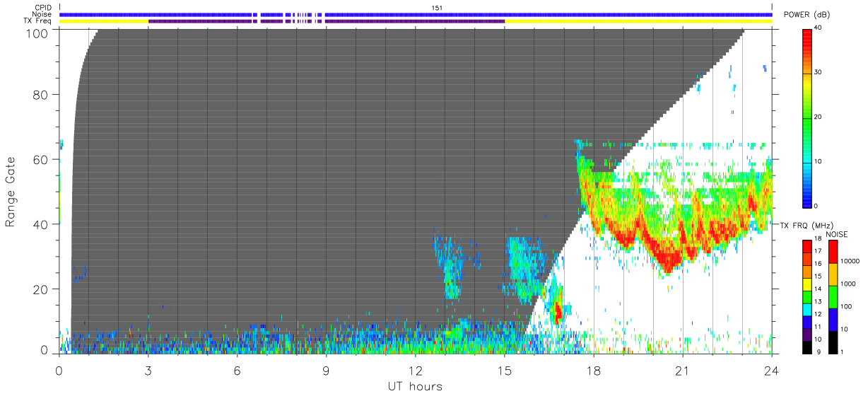Click the 40 tick label on the range axis
The image size is (868, 401).
tap(40, 224)
